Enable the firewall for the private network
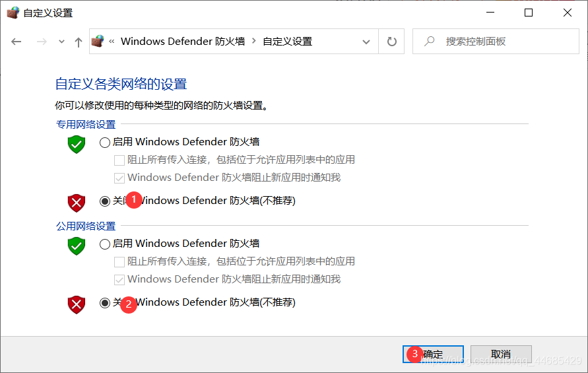The width and height of the screenshot is (588, 373). pos(105,142)
